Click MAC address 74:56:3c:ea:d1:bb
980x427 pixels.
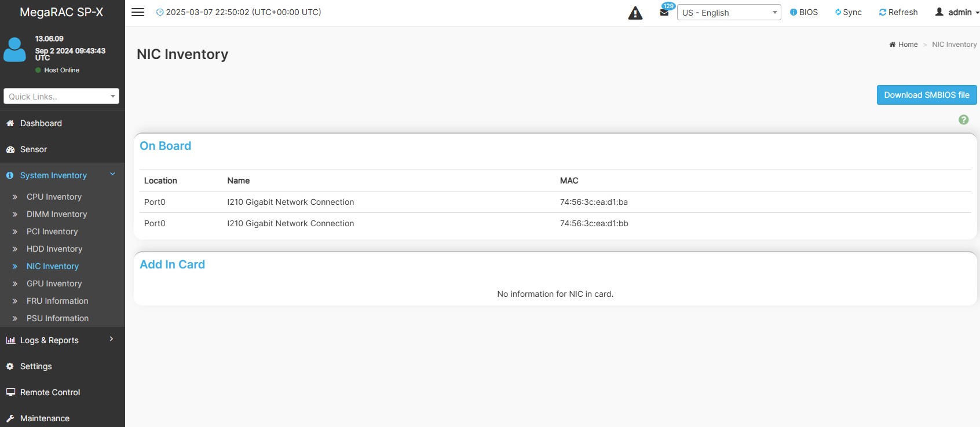594,223
